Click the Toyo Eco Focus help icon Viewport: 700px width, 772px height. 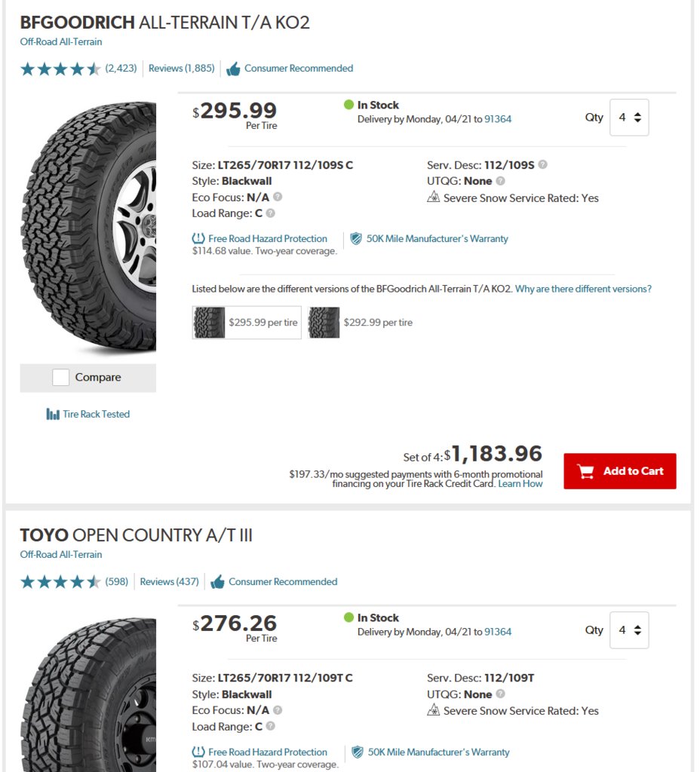[x=278, y=710]
